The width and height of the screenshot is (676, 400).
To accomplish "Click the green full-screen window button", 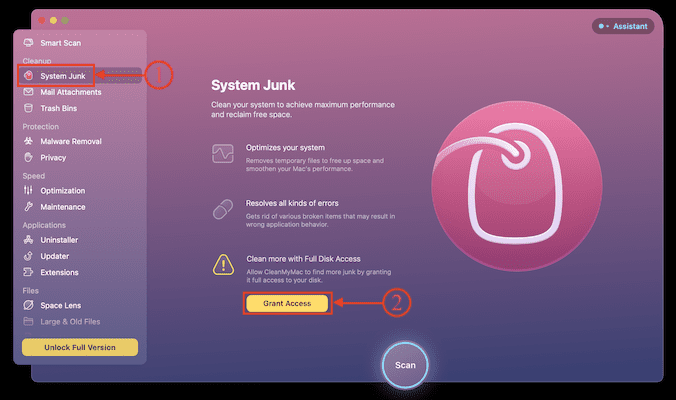I will pos(65,20).
